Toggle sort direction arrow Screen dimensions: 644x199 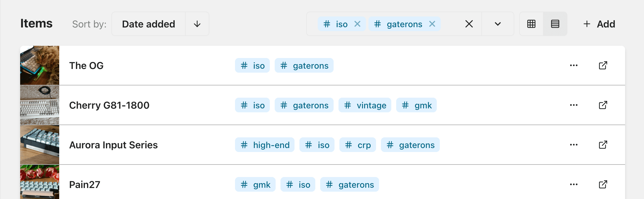(x=197, y=24)
